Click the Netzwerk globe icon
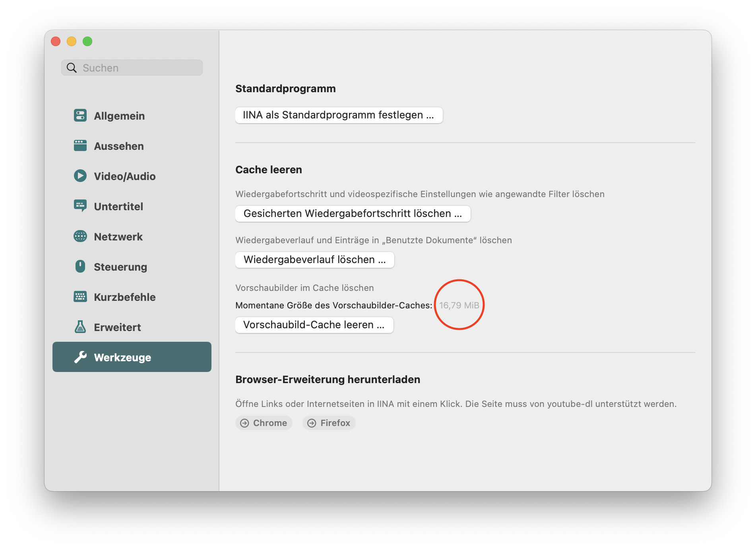The image size is (756, 550). [80, 236]
